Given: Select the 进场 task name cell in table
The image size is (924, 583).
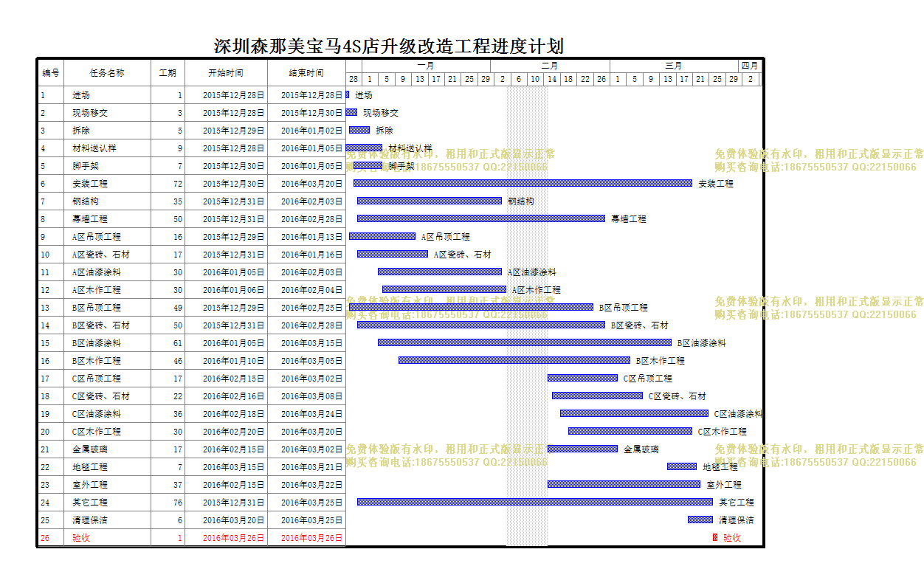Looking at the screenshot, I should click(x=108, y=95).
